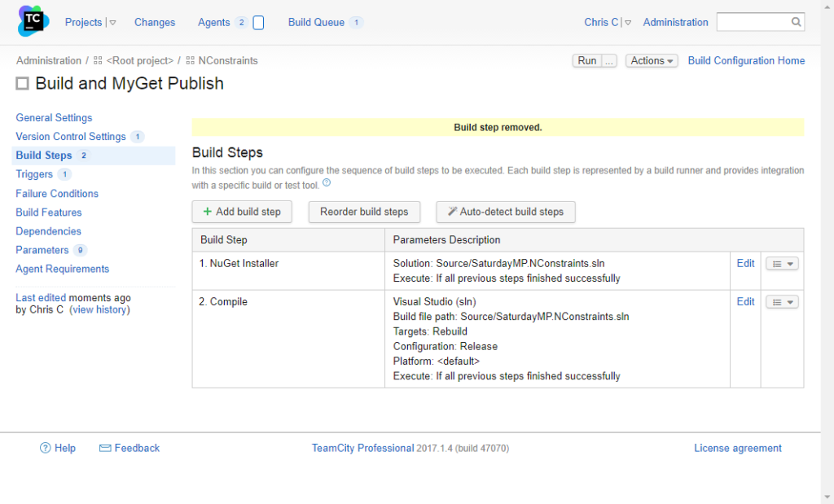Toggle the build configuration status square
Image resolution: width=834 pixels, height=504 pixels.
point(23,84)
